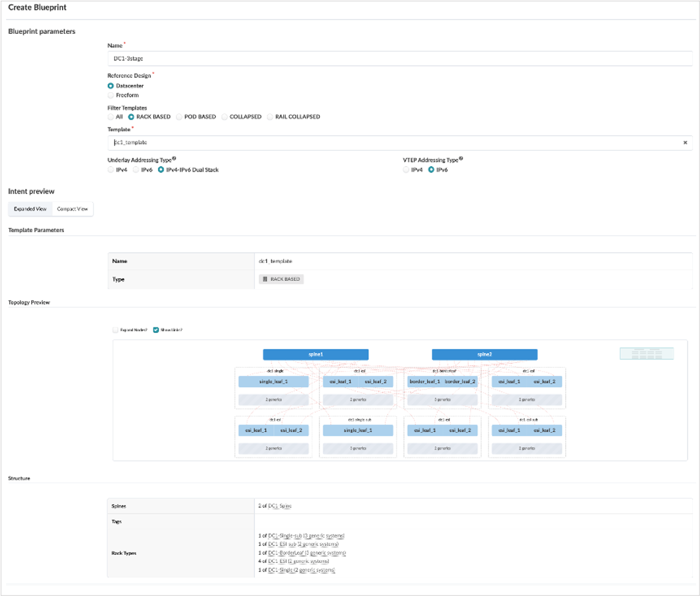Filter templates by RAIL COLLAPSED
This screenshot has width=700, height=596.
270,117
